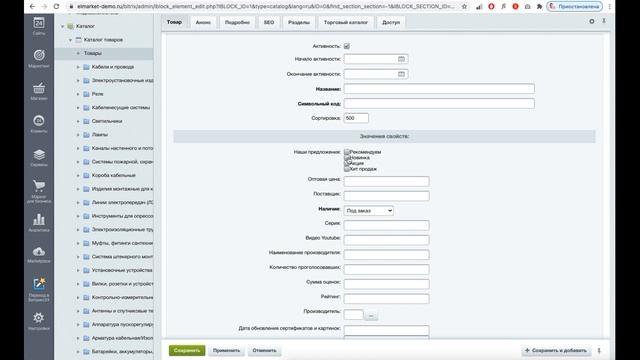Screen dimensions: 640x360
Task: Focus the Сортировка field with 500
Action: [356, 118]
